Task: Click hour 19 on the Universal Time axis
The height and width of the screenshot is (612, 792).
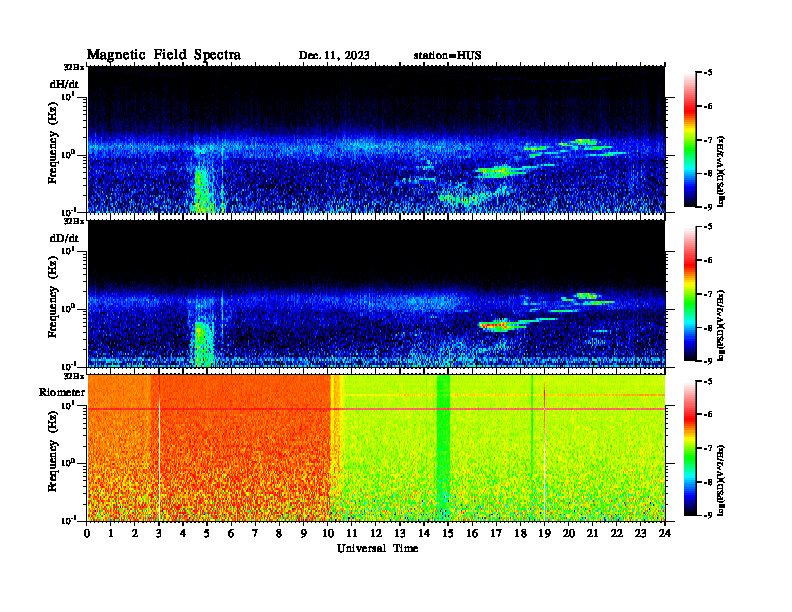Action: [544, 533]
